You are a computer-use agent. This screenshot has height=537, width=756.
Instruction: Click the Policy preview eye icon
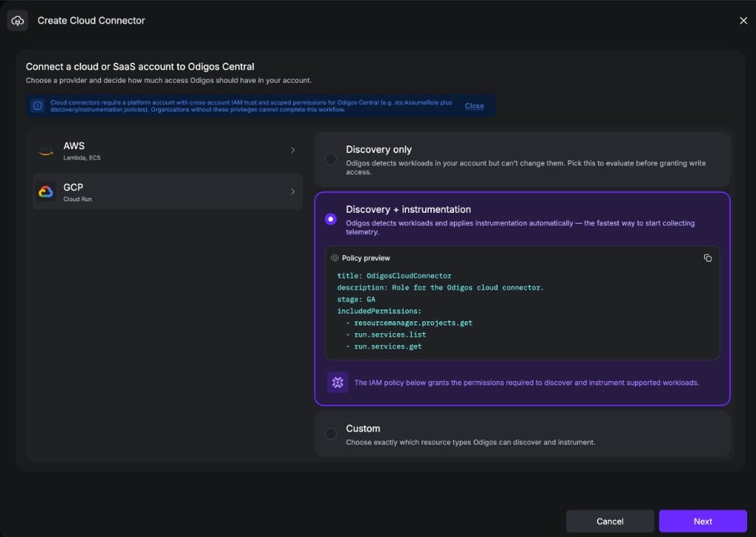point(334,258)
